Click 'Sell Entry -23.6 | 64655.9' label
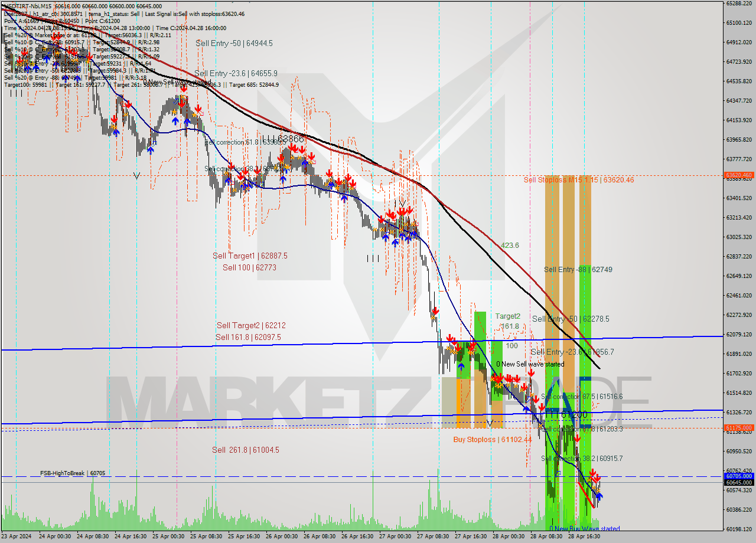The height and width of the screenshot is (543, 756). (x=236, y=73)
